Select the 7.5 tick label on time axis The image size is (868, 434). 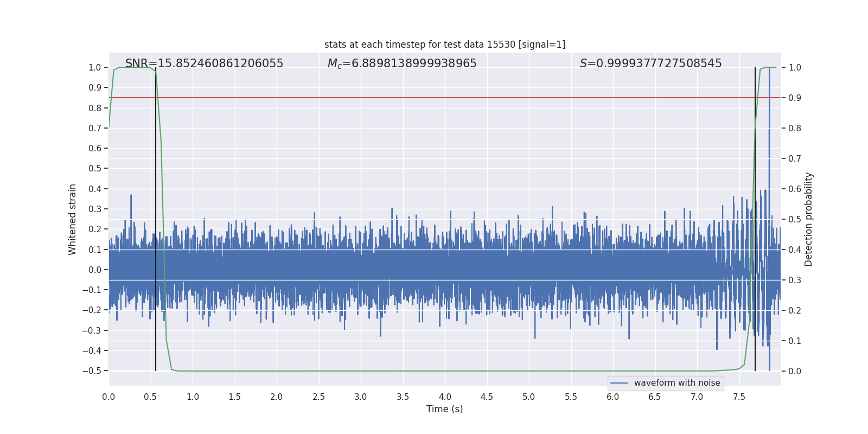[x=739, y=397]
